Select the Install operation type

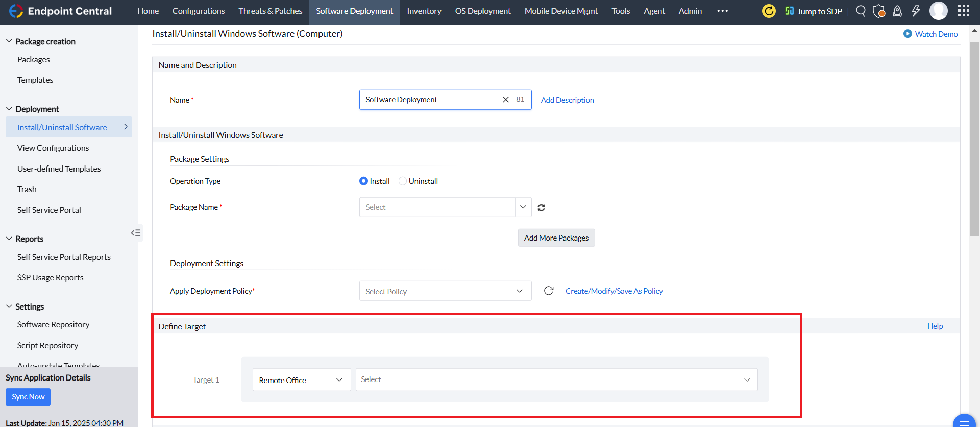(x=375, y=181)
